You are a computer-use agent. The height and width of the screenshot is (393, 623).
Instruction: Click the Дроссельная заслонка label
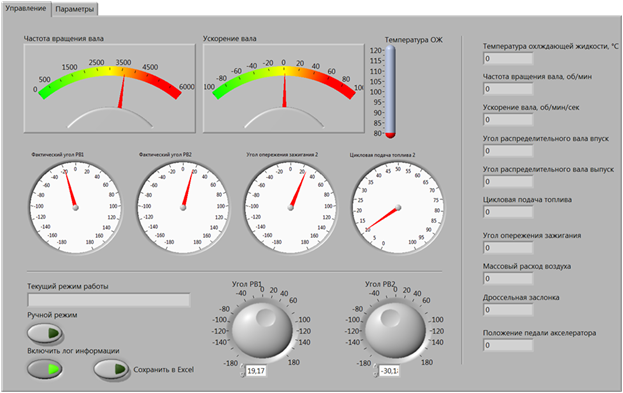pos(521,297)
